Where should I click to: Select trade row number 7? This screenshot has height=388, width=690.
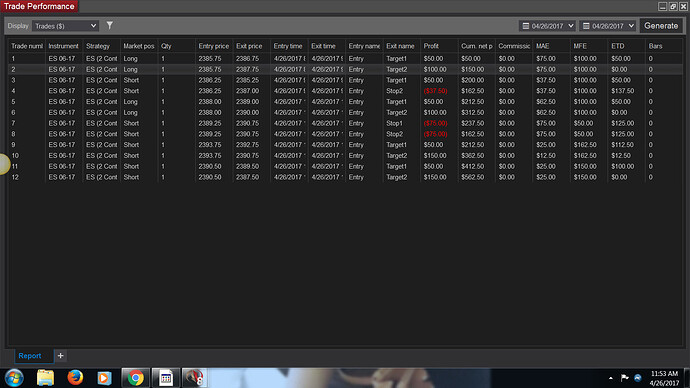click(345, 123)
